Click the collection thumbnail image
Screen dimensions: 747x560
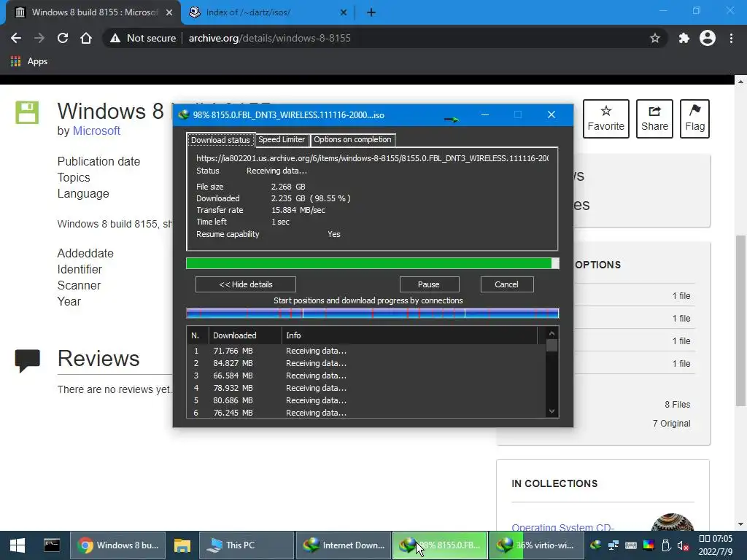pyautogui.click(x=672, y=522)
